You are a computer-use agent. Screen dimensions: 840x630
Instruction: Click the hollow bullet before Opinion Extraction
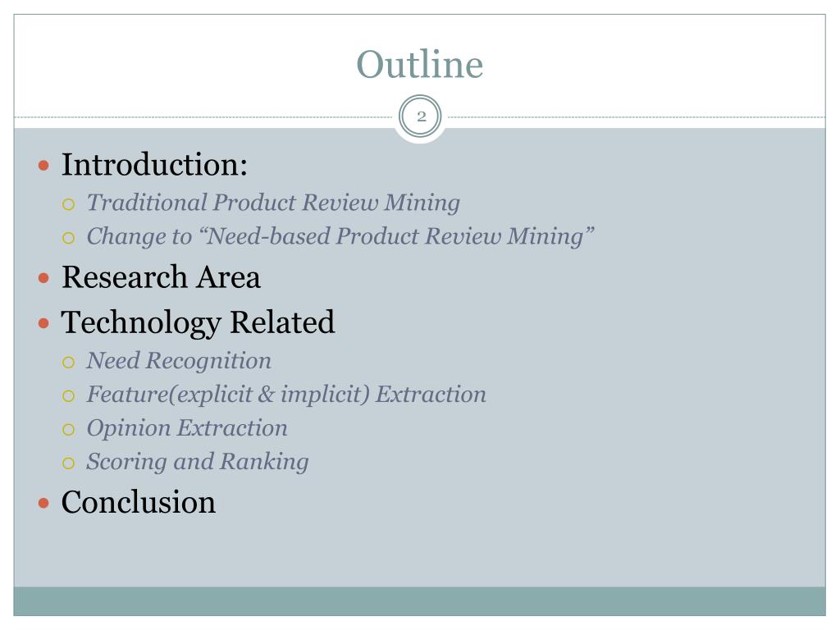click(68, 430)
